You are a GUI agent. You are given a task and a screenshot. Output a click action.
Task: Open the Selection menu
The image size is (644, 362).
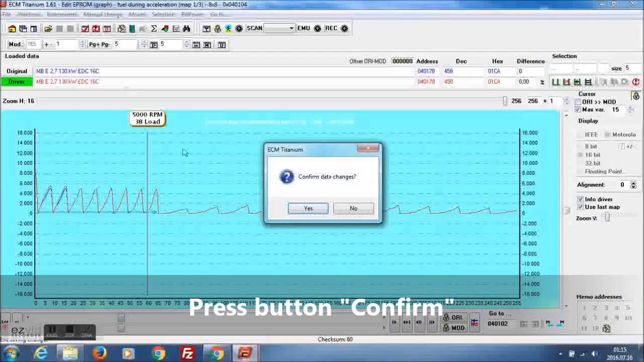[164, 14]
